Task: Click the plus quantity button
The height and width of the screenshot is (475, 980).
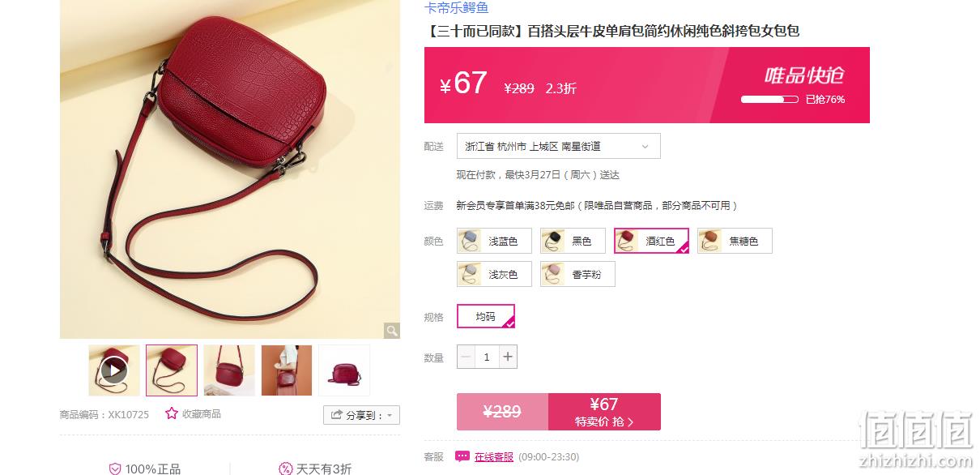Action: point(508,357)
